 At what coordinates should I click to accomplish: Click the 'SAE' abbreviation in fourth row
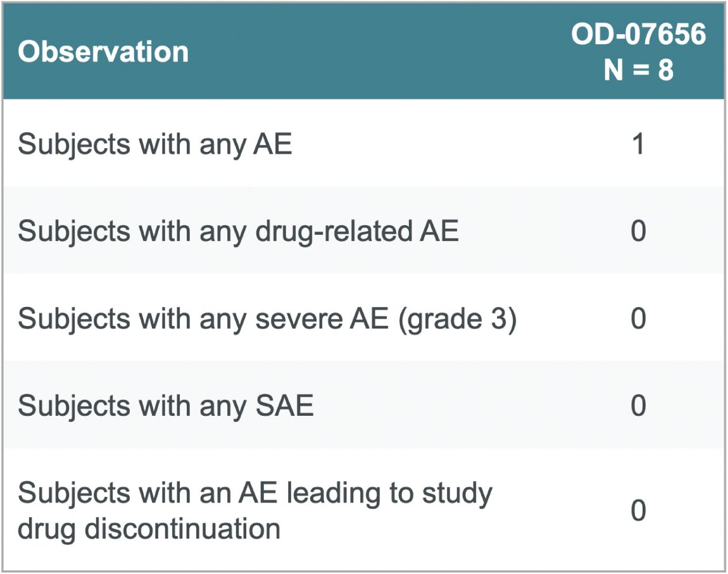click(x=285, y=405)
